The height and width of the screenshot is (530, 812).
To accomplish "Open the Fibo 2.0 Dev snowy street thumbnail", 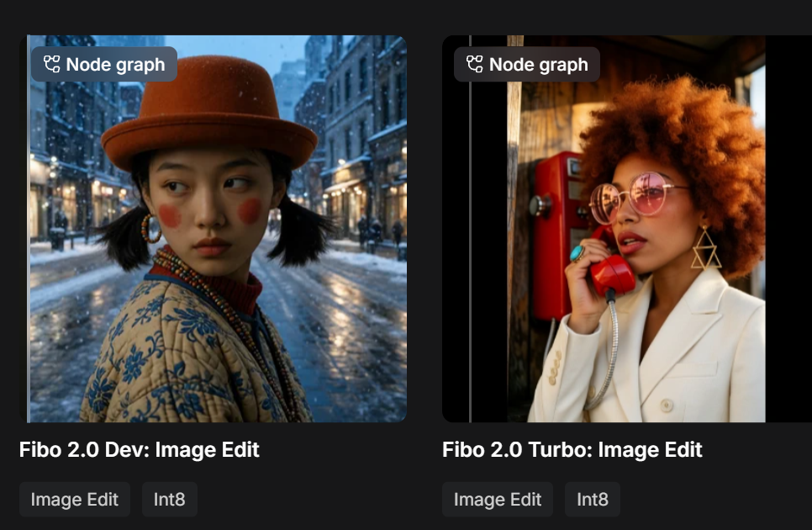I will click(x=213, y=229).
